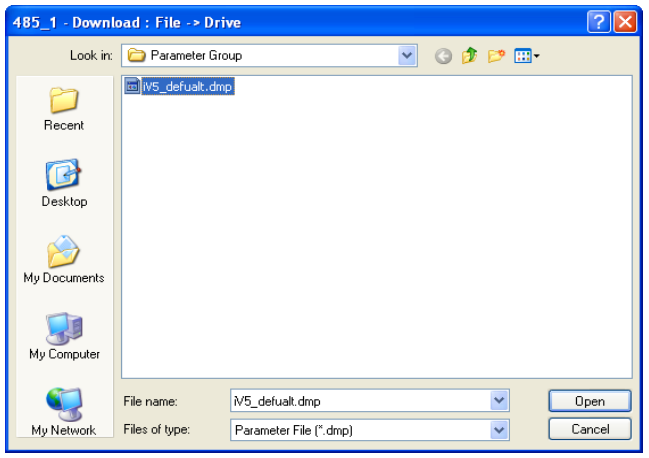
Task: Click the 485_1 Download dialog title bar
Action: [x=300, y=22]
